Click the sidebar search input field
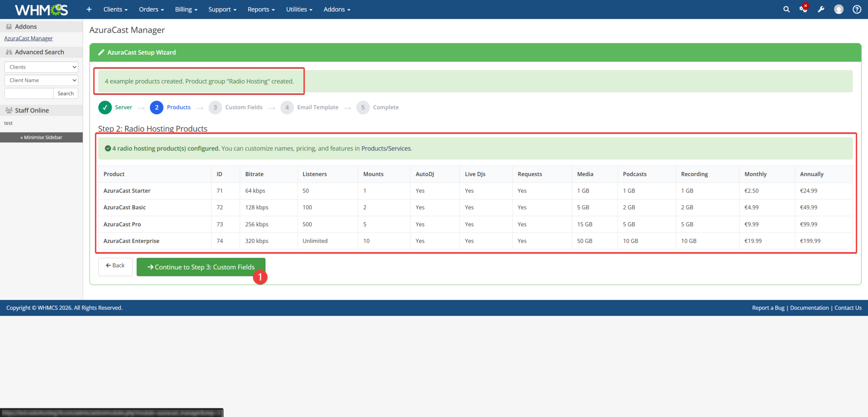Viewport: 868px width, 417px height. click(28, 93)
